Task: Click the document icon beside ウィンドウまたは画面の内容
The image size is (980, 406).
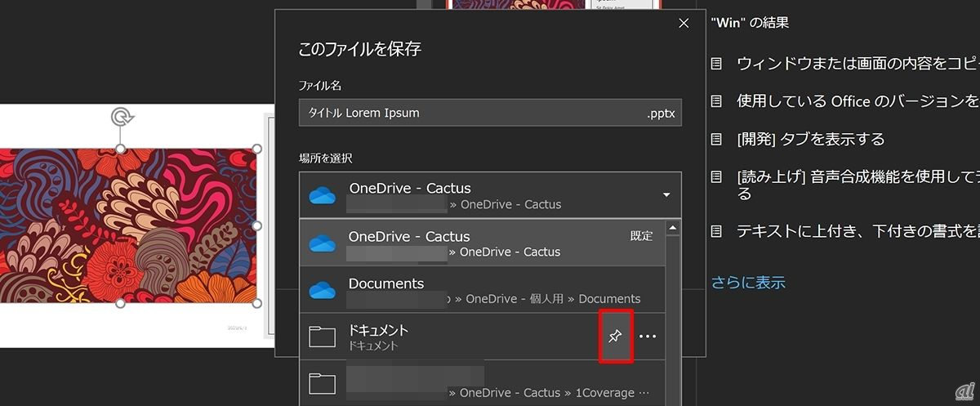Action: coord(716,63)
